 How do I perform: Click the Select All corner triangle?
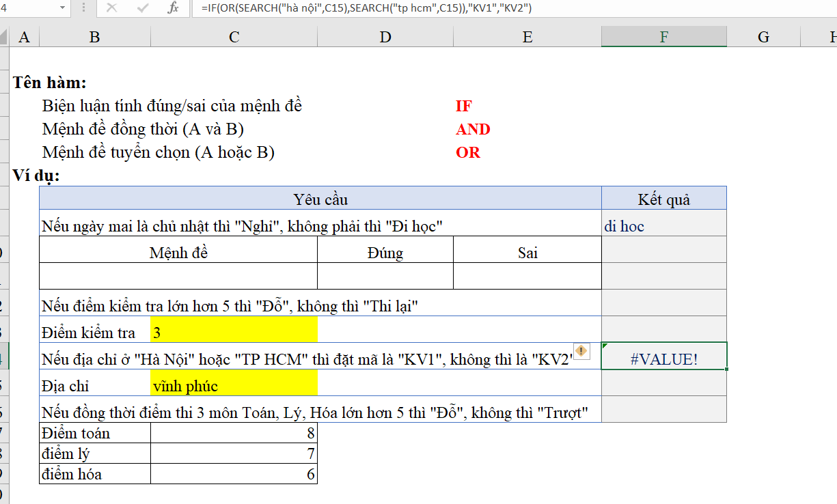click(x=4, y=37)
